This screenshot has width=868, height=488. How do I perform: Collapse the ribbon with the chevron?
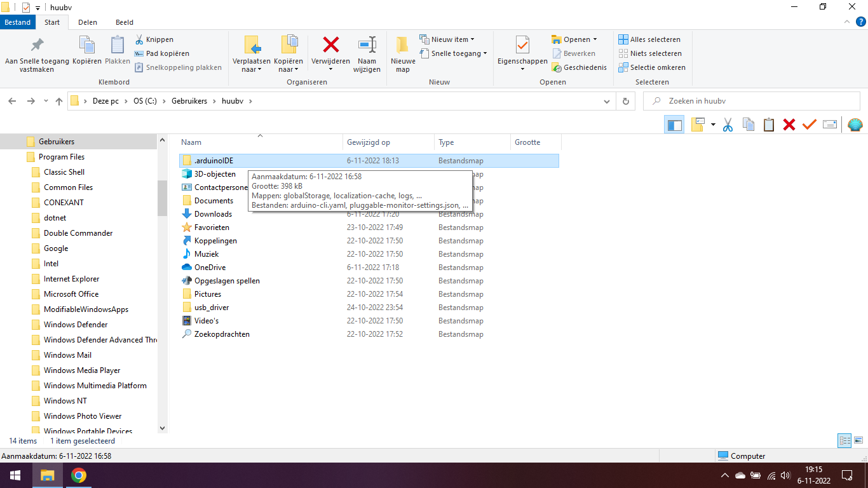click(x=846, y=22)
